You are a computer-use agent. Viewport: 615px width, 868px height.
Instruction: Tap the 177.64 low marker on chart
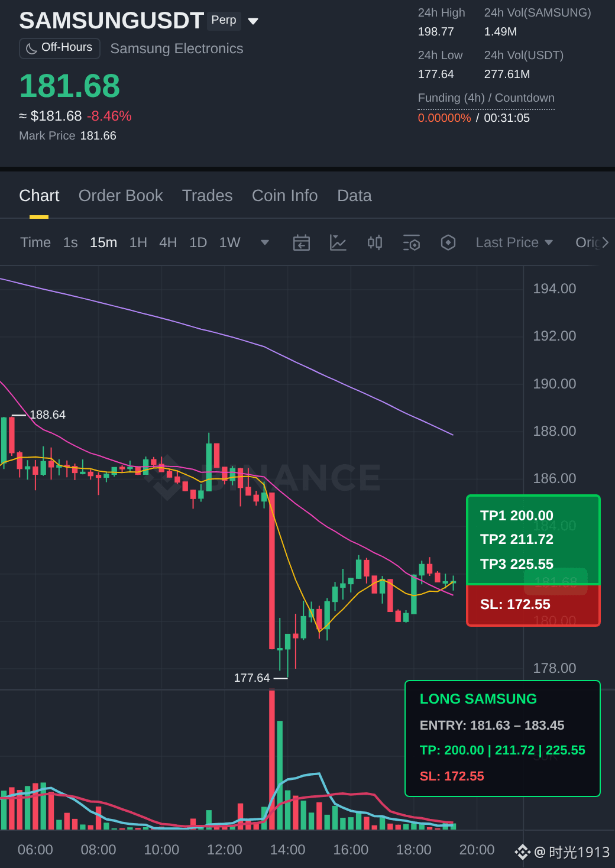tap(252, 678)
